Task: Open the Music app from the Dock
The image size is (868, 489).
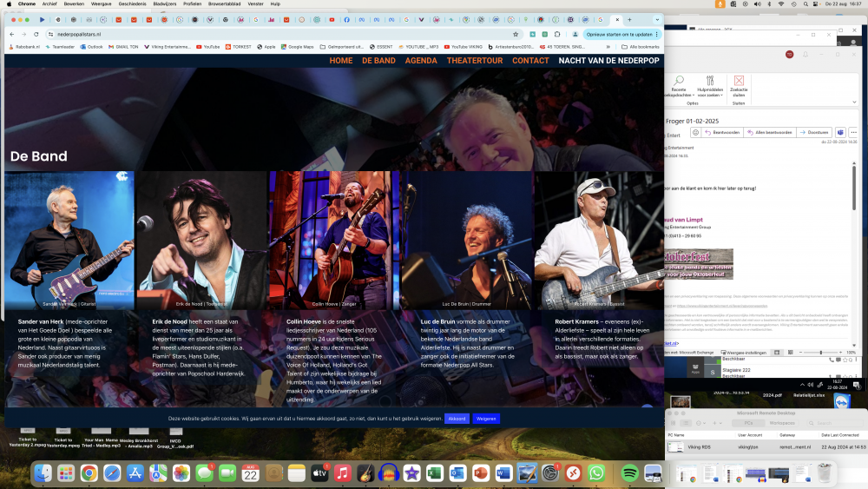Action: [343, 473]
